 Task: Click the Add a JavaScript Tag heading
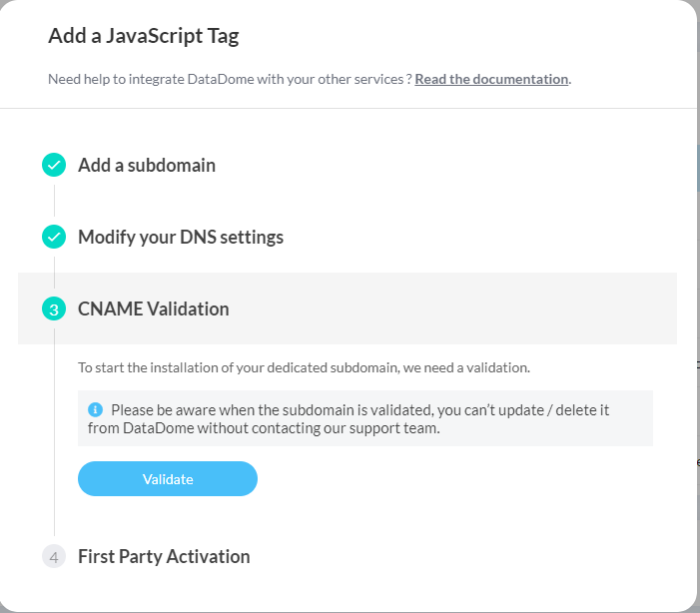143,37
